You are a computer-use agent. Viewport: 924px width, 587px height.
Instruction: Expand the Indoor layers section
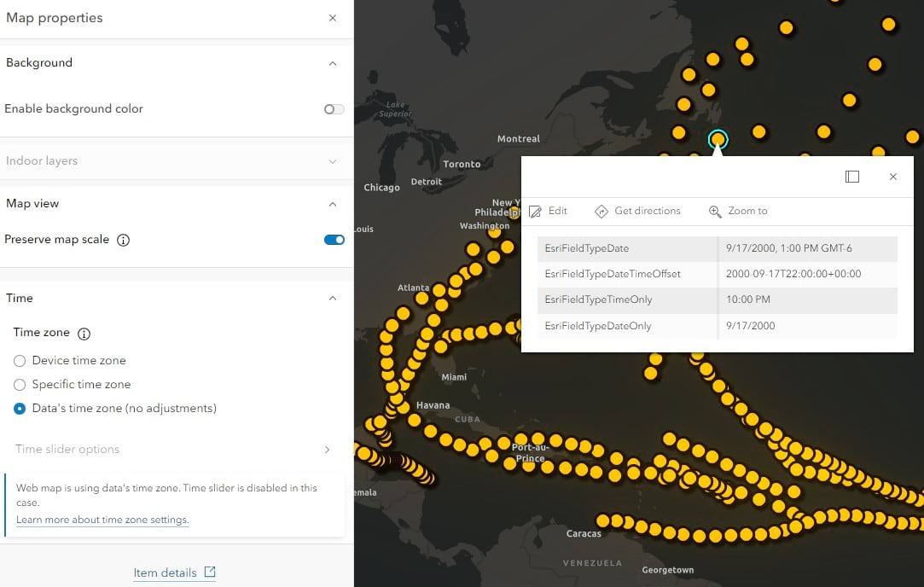[x=333, y=161]
